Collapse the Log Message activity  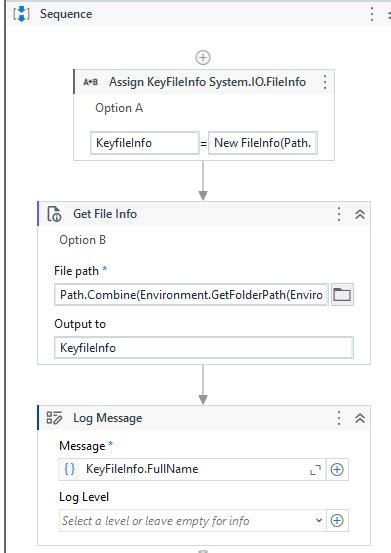(360, 418)
